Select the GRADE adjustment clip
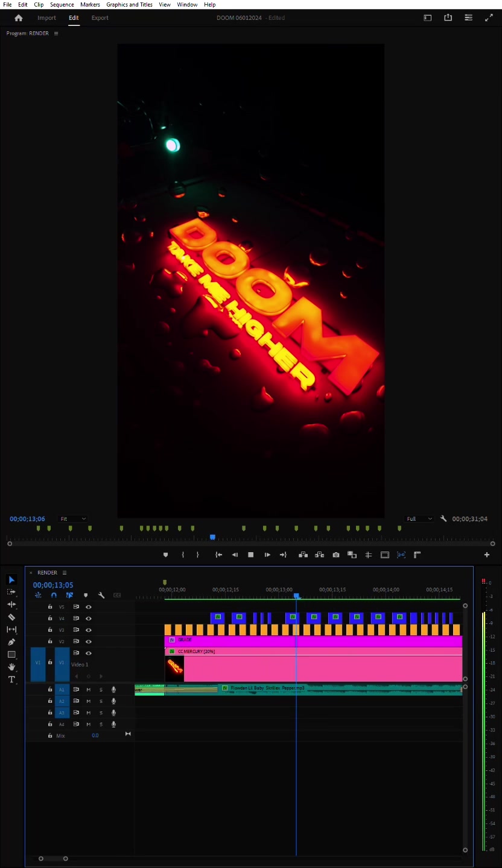 [x=314, y=641]
